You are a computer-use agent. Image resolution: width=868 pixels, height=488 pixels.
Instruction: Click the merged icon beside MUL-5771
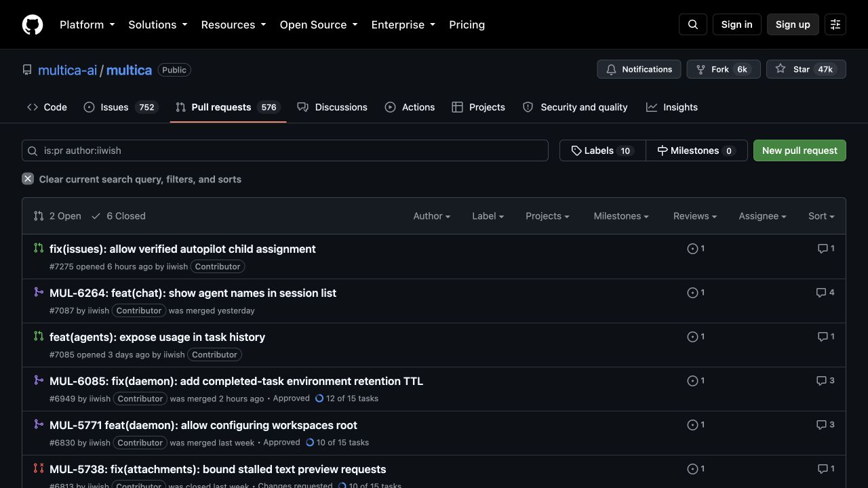(x=39, y=424)
